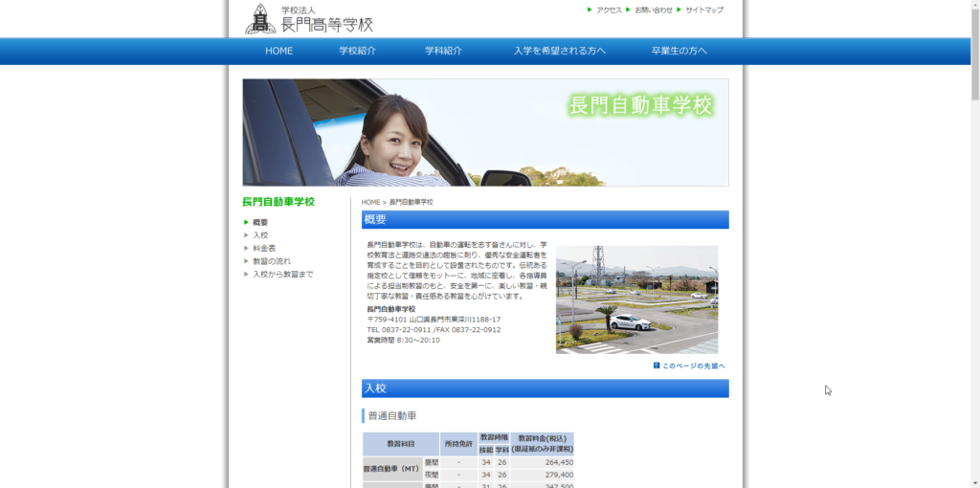This screenshot has width=980, height=488.
Task: Click the 営業時間 8:30～20:10 text
Action: [x=403, y=341]
